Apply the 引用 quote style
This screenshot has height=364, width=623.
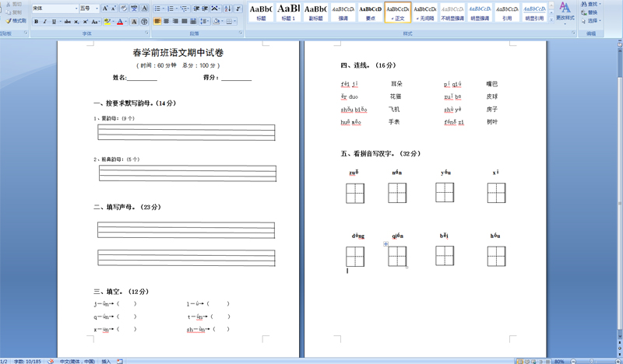(x=507, y=12)
